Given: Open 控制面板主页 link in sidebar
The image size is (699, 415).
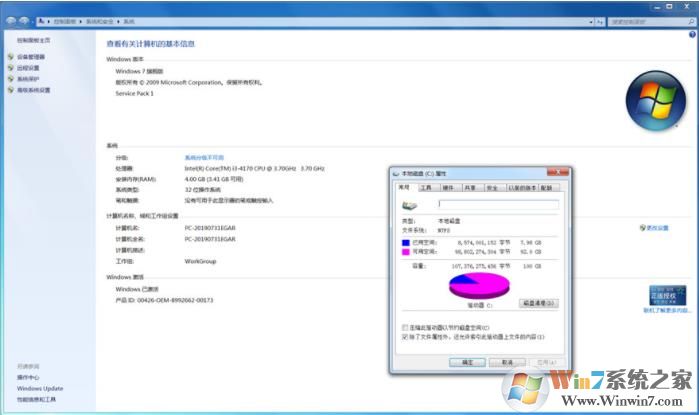Looking at the screenshot, I should click(x=33, y=40).
